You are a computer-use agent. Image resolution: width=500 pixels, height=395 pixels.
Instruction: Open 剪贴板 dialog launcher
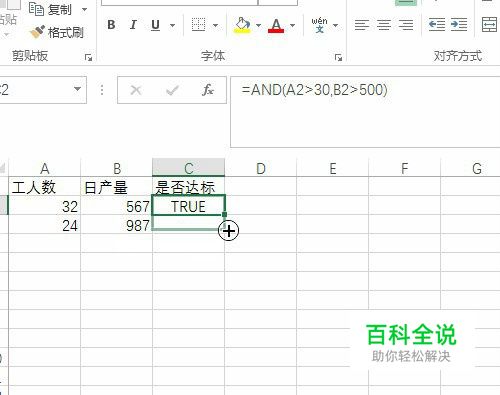point(88,58)
